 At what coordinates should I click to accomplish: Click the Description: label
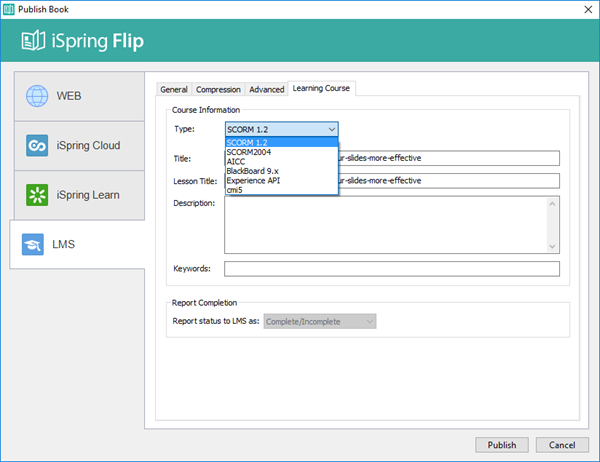(194, 203)
